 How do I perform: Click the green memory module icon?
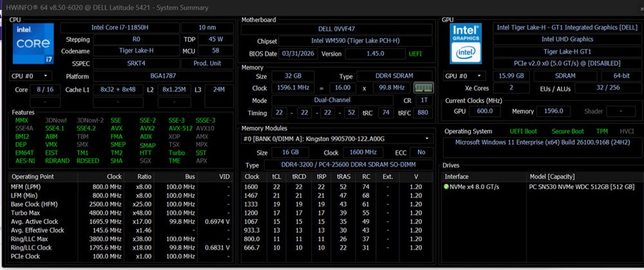click(x=423, y=87)
